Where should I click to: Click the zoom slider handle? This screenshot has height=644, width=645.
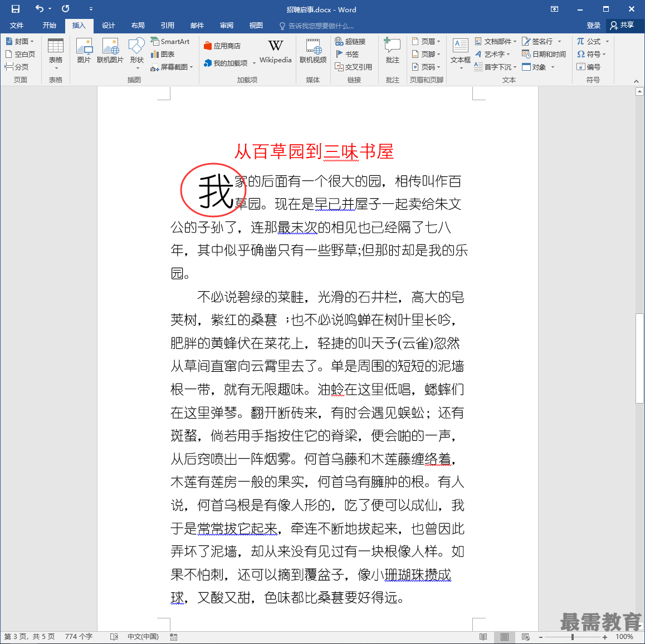[572, 637]
